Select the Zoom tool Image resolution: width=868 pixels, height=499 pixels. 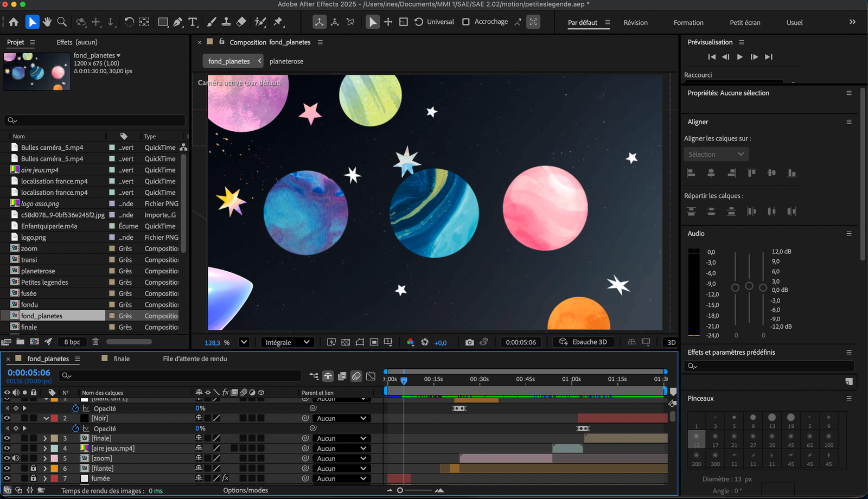(x=62, y=22)
